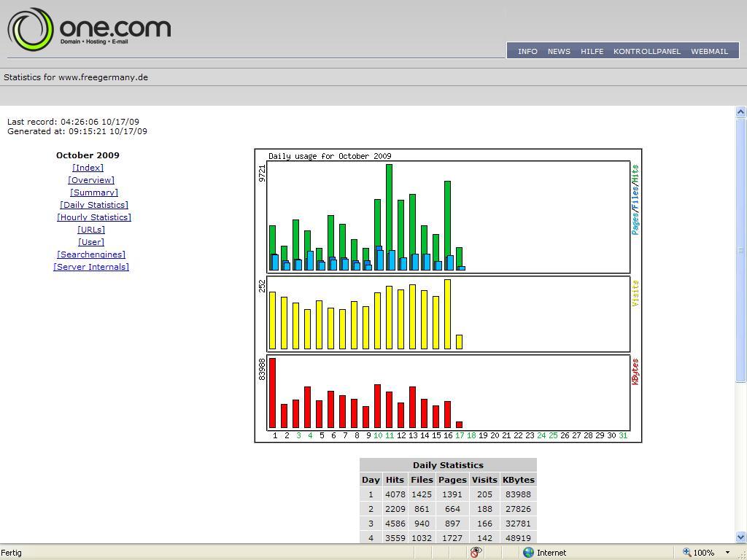Image resolution: width=747 pixels, height=560 pixels.
Task: Click the files value 1425
Action: coord(422,494)
